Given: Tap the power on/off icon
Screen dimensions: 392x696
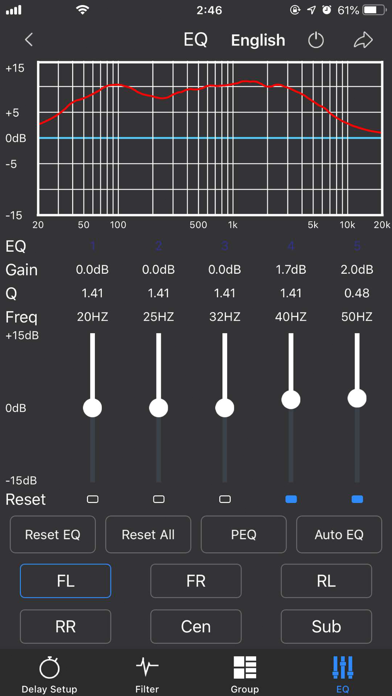Looking at the screenshot, I should 316,40.
